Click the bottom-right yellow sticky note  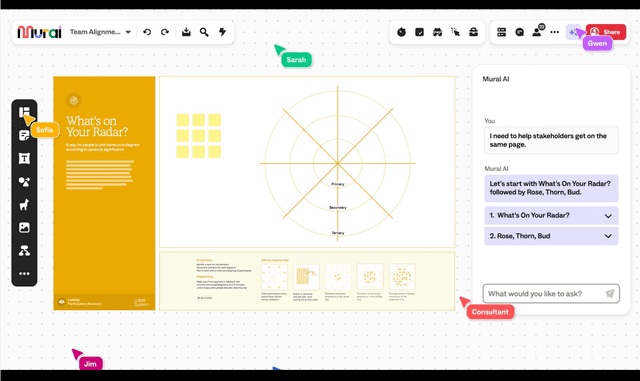tap(214, 152)
